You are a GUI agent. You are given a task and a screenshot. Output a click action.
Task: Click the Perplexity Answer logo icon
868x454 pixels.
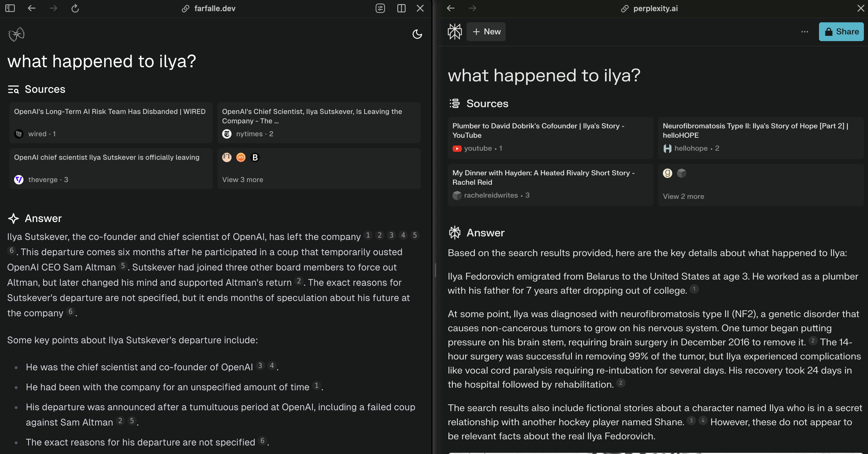[x=455, y=233]
